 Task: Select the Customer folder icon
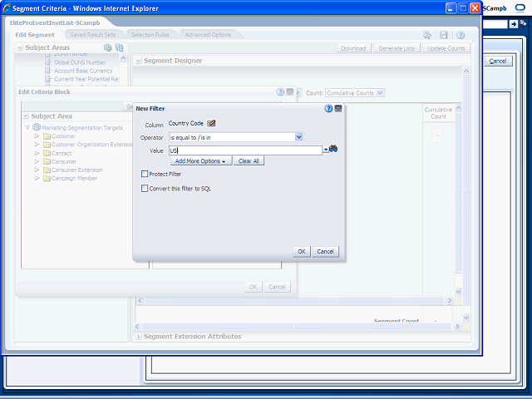(47, 136)
